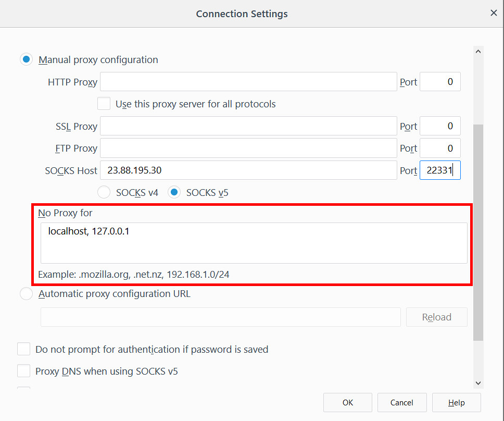The image size is (504, 421).
Task: Click the FTP Proxy port field
Action: pos(440,148)
